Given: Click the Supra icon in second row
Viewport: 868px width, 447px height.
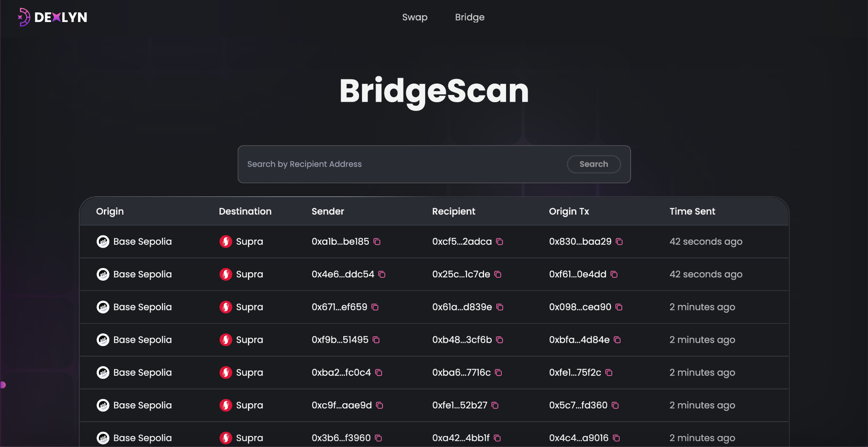Looking at the screenshot, I should [x=226, y=274].
